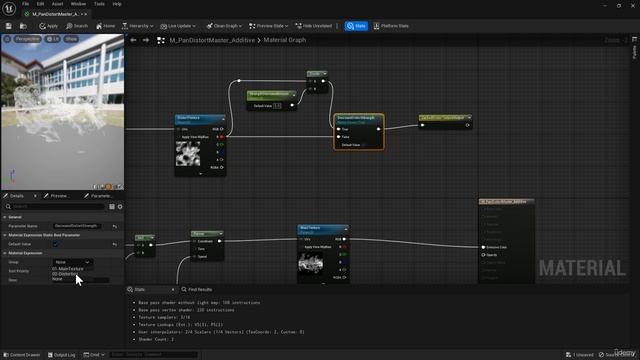Switch to the Details tab

(16, 196)
